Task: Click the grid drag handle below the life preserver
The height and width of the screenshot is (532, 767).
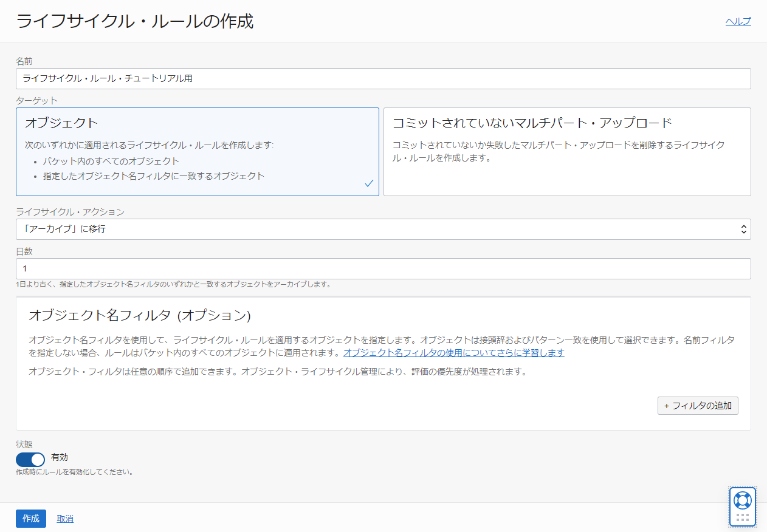Action: 742,518
